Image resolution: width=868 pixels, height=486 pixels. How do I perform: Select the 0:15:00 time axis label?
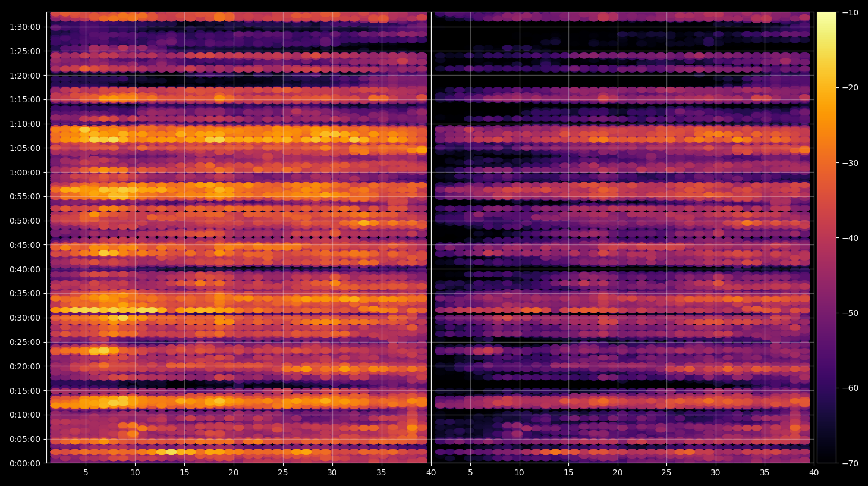pyautogui.click(x=25, y=391)
